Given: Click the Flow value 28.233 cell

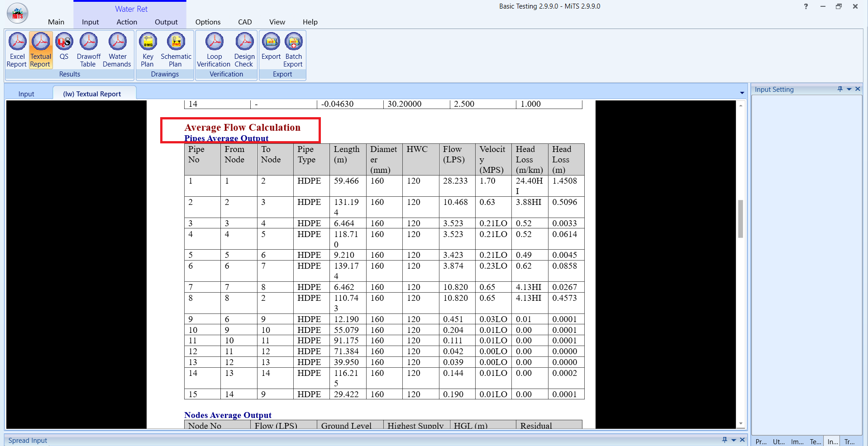Looking at the screenshot, I should pyautogui.click(x=457, y=185).
